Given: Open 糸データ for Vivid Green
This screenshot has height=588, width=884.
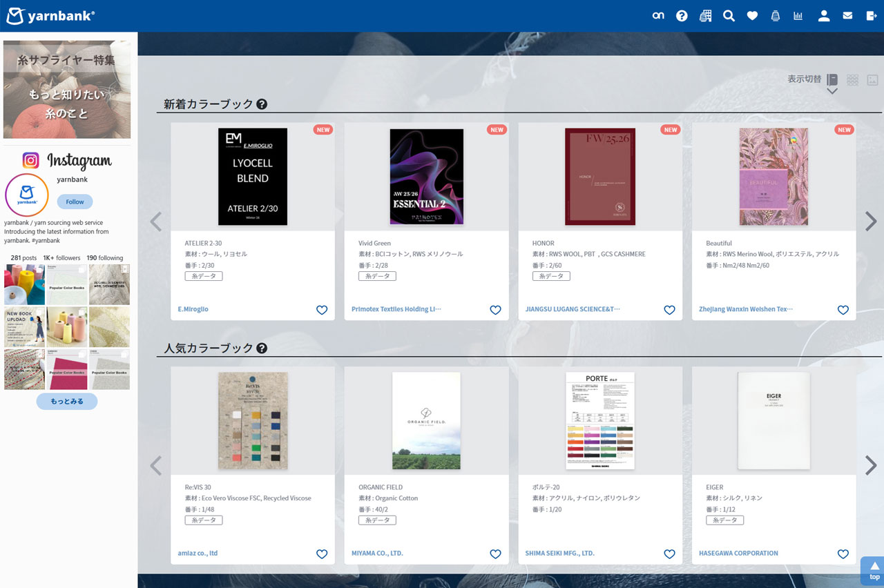Looking at the screenshot, I should pos(377,276).
